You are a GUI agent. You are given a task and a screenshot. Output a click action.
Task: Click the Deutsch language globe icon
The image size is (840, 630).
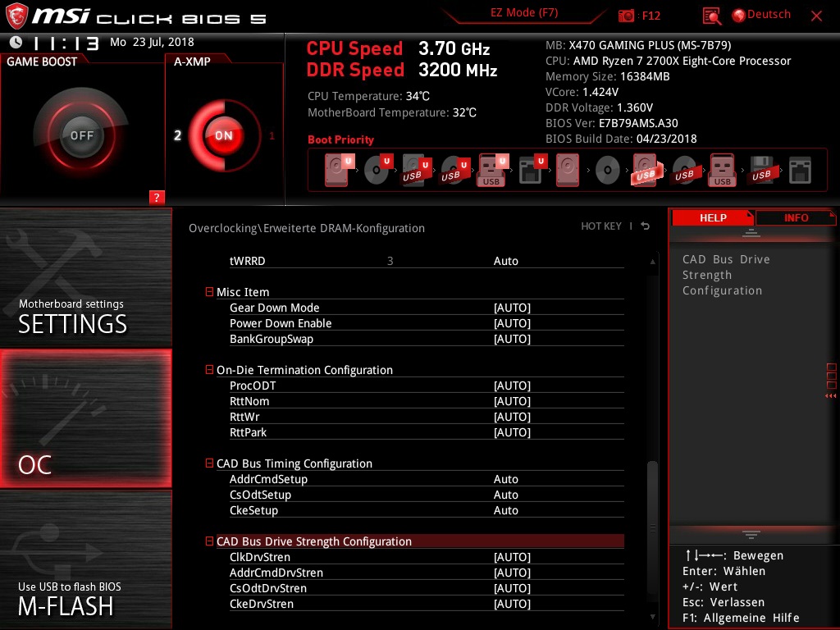click(x=739, y=16)
